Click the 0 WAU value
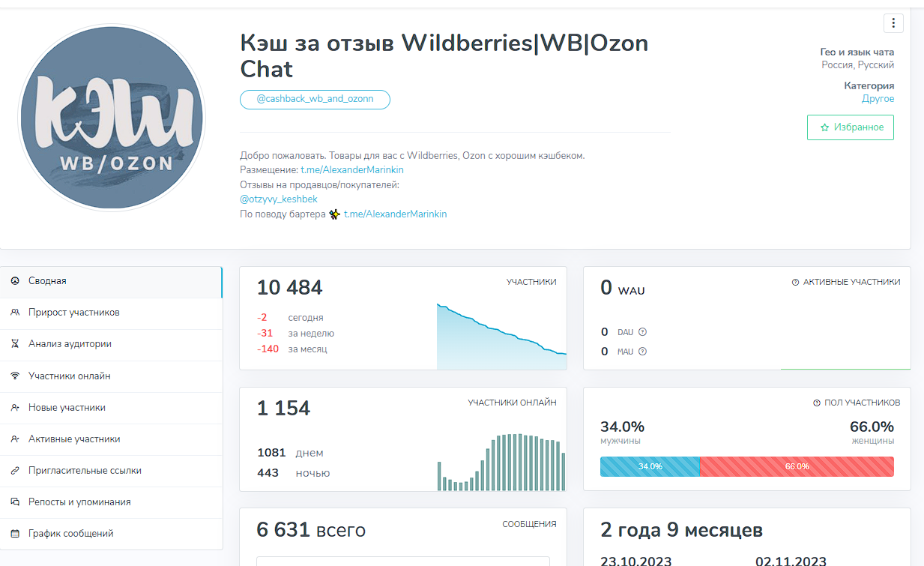 click(622, 289)
